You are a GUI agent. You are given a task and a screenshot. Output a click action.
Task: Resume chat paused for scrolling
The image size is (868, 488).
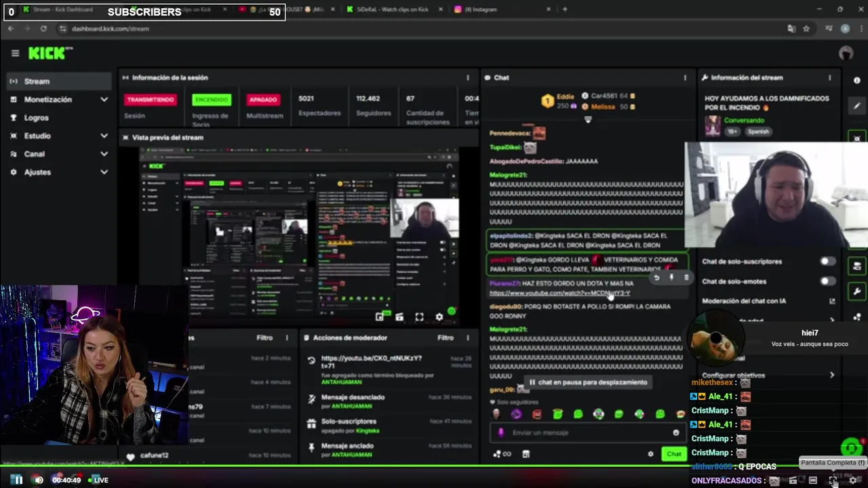point(588,382)
